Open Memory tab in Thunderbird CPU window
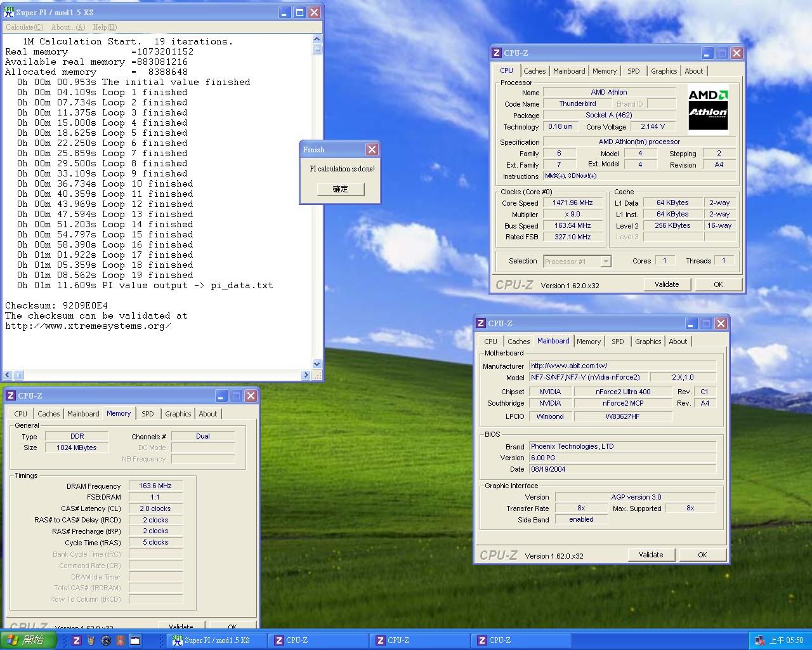The width and height of the screenshot is (812, 650). click(x=604, y=71)
